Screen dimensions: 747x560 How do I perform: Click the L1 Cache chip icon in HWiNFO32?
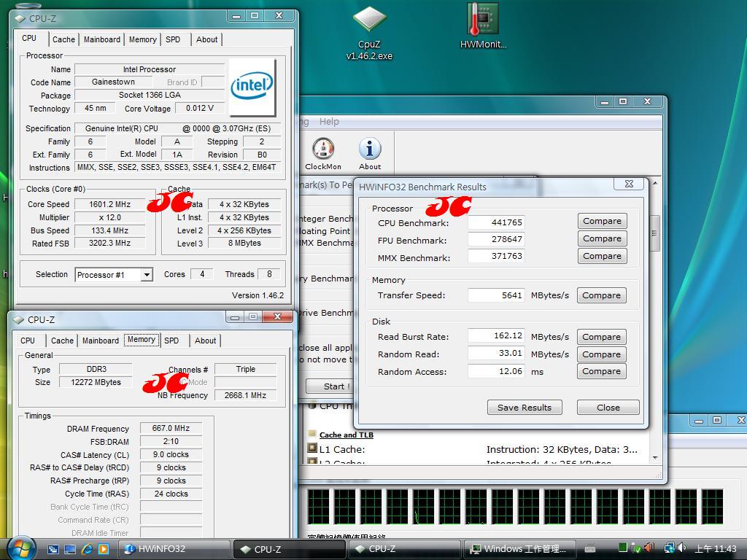click(312, 448)
